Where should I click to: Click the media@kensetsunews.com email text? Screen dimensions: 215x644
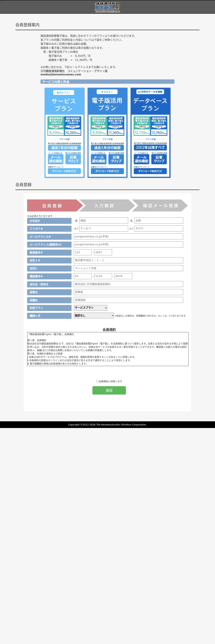[61, 75]
